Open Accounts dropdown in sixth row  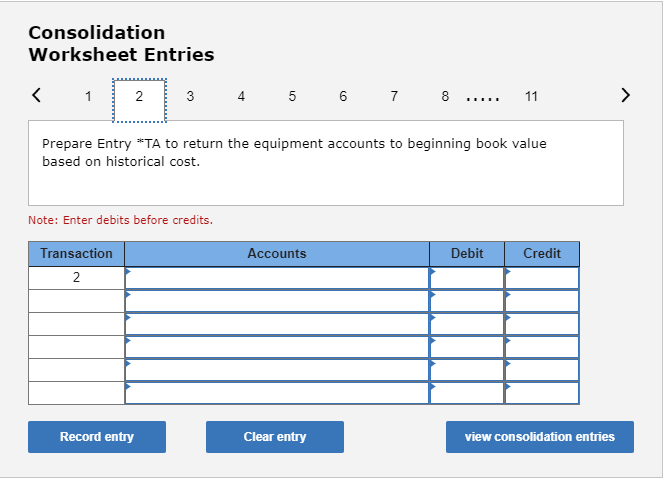tap(277, 393)
